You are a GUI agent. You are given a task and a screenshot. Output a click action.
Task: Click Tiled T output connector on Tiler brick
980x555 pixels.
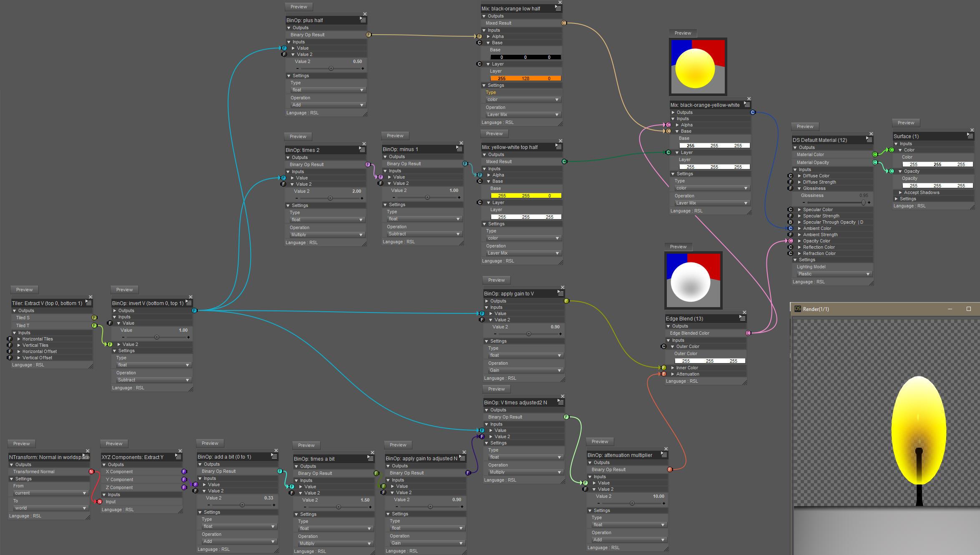click(x=94, y=325)
